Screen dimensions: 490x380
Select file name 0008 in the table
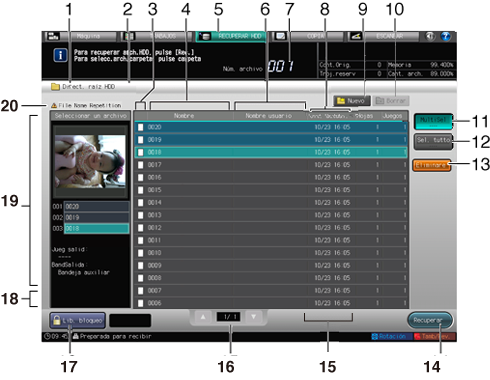coord(154,278)
